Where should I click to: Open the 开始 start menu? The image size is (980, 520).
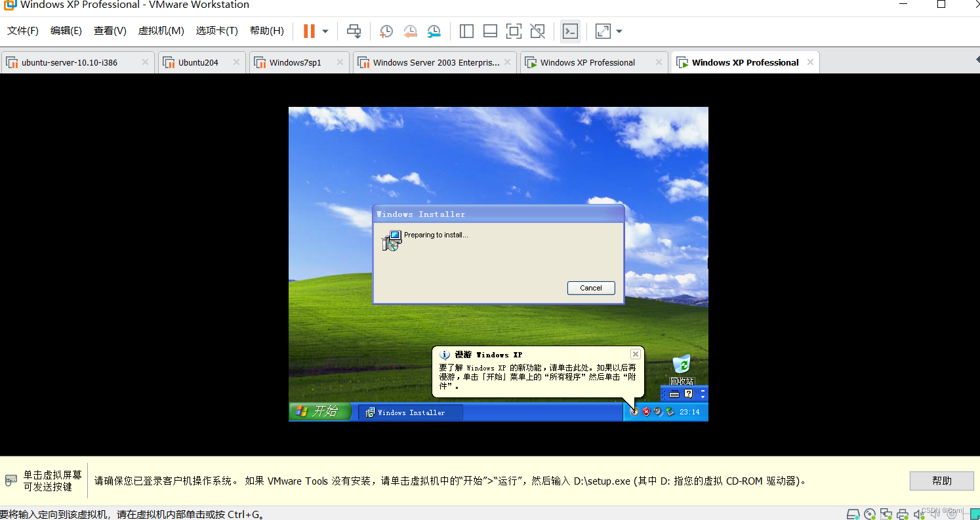coord(320,411)
